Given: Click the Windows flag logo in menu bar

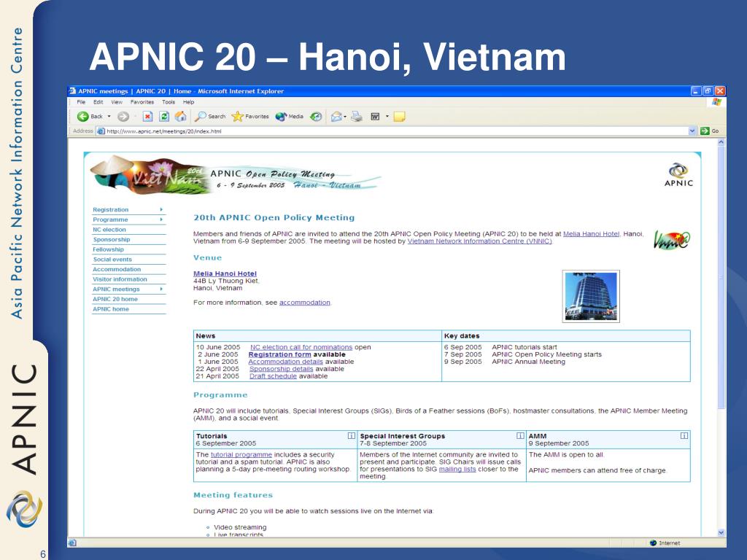Looking at the screenshot, I should (716, 102).
